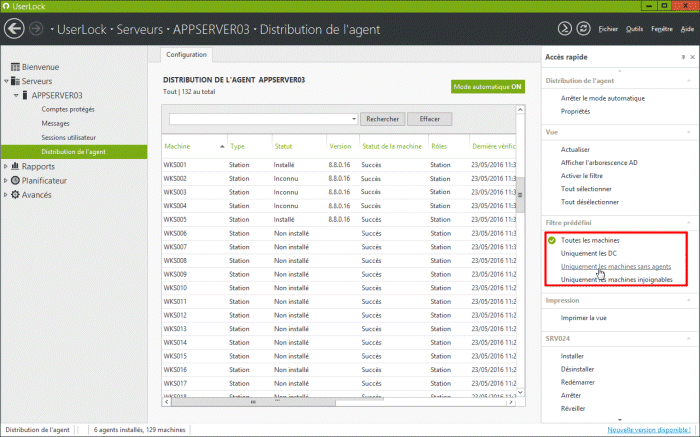Open the Outils menu
The image size is (700, 437).
tap(634, 29)
